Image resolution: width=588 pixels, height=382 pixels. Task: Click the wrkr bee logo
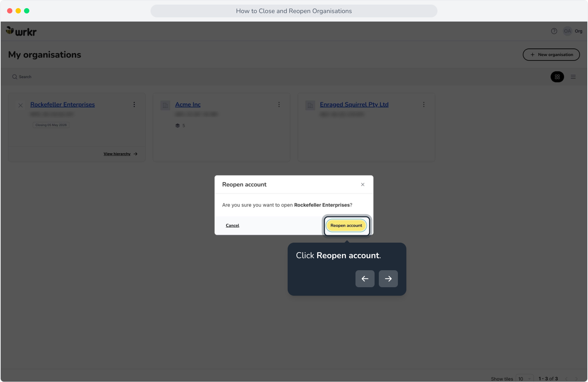tap(21, 31)
